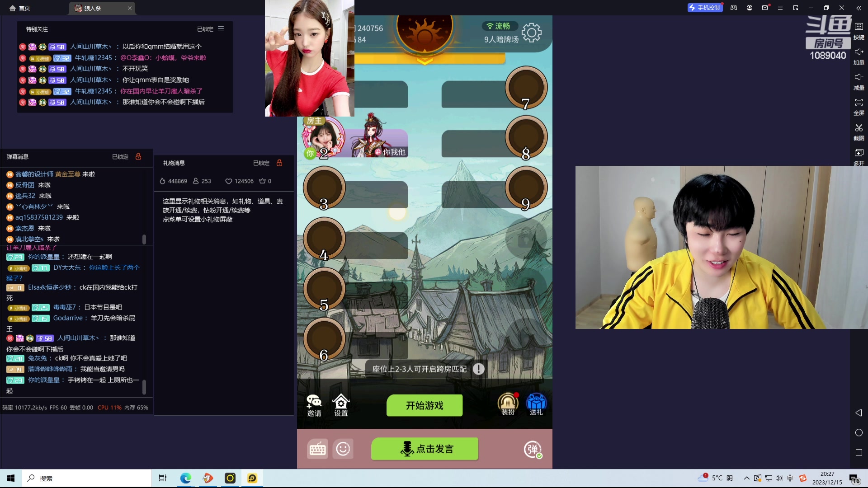Click the pop-out window icon in title bar
This screenshot has width=868, height=488.
tap(796, 8)
